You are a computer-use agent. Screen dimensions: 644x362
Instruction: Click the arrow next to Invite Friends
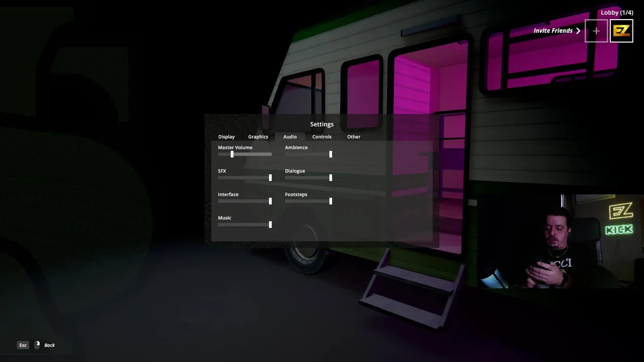[x=578, y=31]
